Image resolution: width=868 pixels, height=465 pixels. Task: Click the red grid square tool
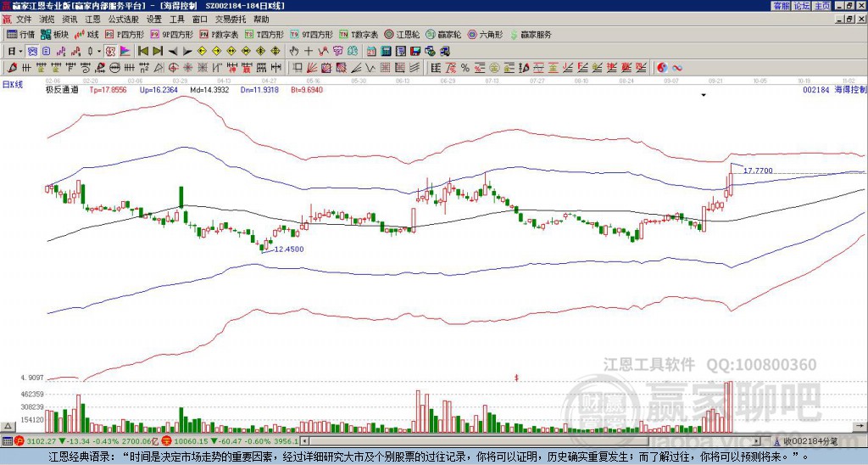[384, 68]
